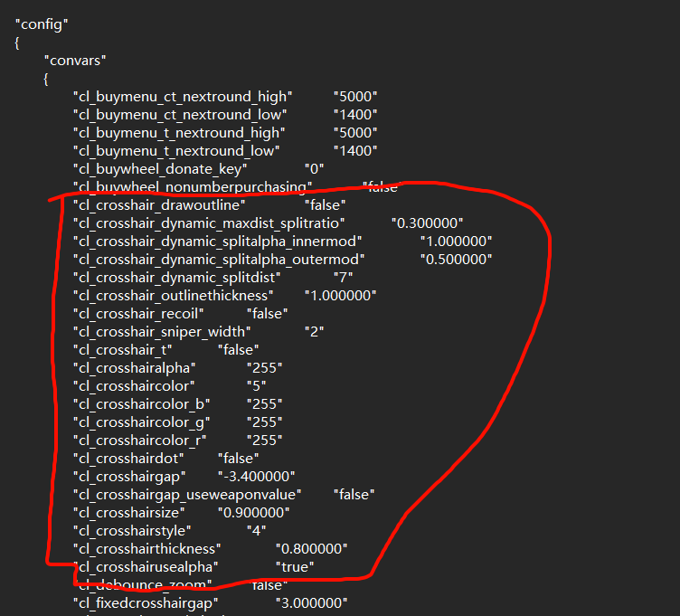Screen dimensions: 680x616
Task: Click the "0" value of cl_buywheel_donate_key
Action: [314, 169]
